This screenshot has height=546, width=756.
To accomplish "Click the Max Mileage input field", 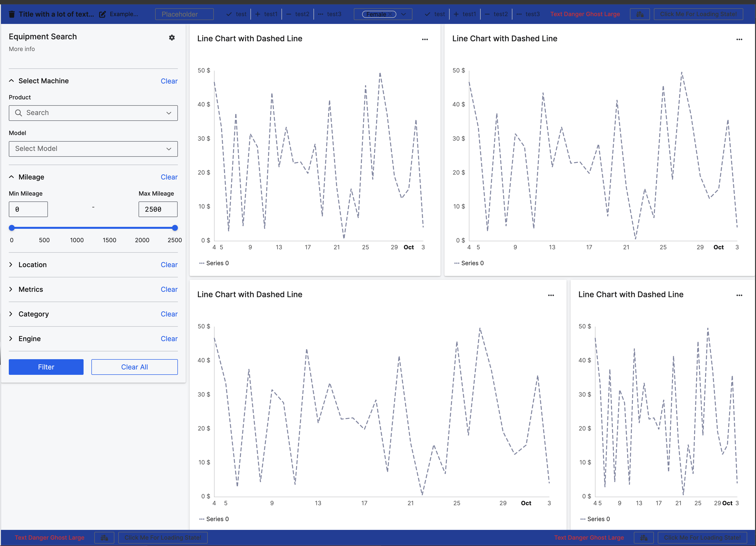I will coord(158,209).
